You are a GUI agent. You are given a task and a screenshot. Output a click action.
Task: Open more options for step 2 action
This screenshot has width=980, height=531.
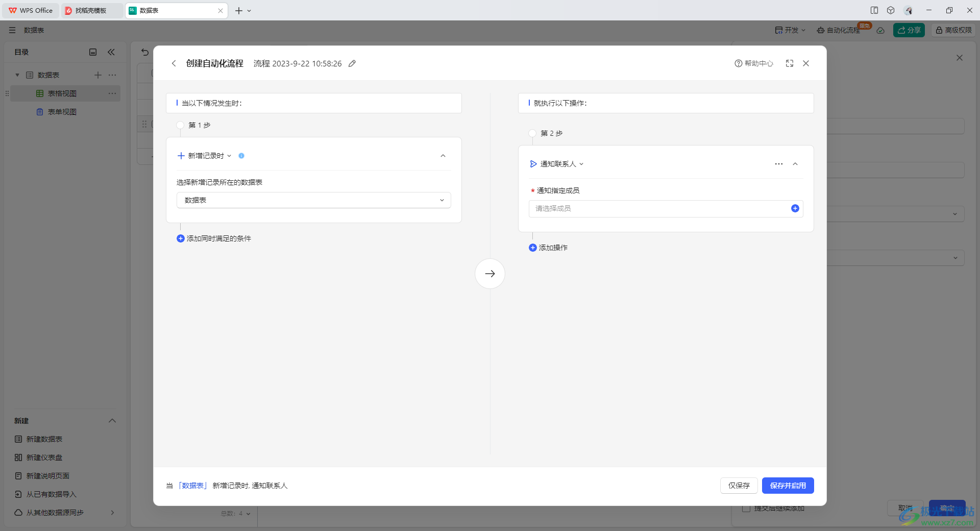(x=779, y=164)
